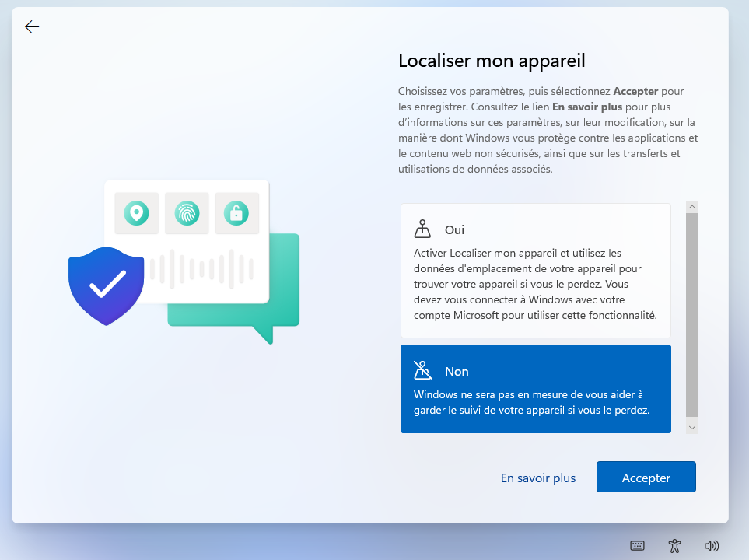Open the En savoir plus link
This screenshot has height=560, width=749.
click(538, 478)
